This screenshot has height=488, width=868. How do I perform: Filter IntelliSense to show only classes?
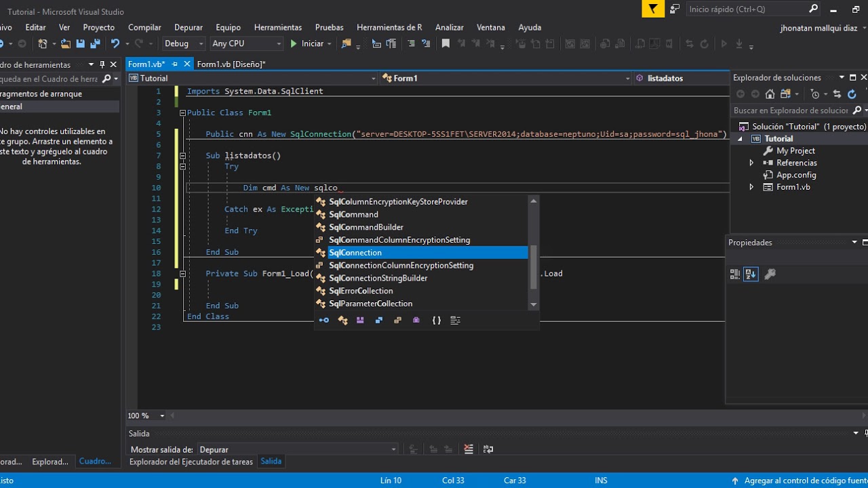tap(342, 320)
